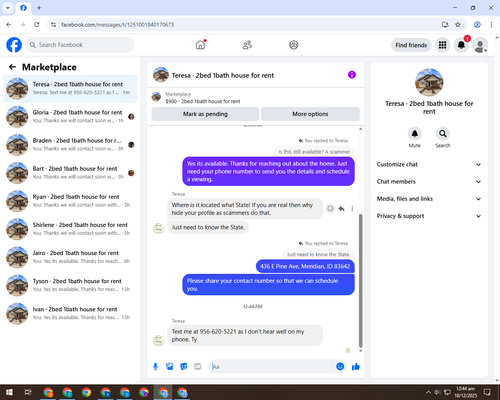Click the browser address bar URL
This screenshot has height=400, width=500.
[117, 25]
